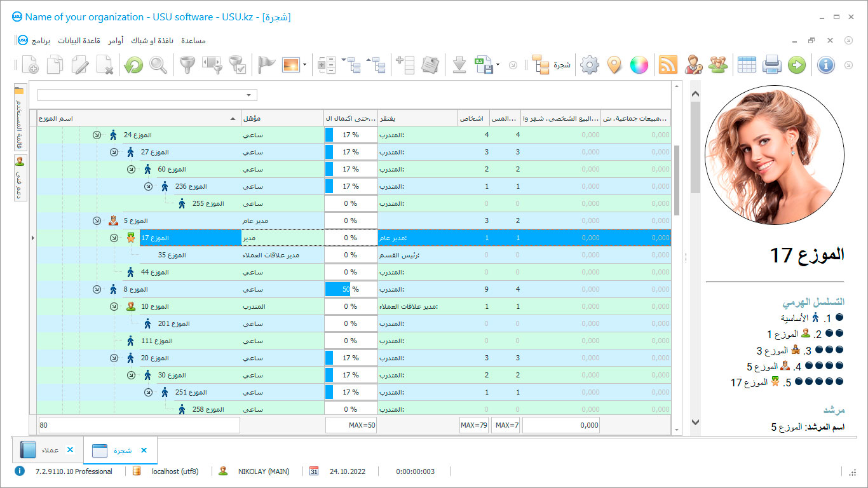Click the flag icon in the toolbar
Image resolution: width=868 pixels, height=488 pixels.
pyautogui.click(x=266, y=65)
